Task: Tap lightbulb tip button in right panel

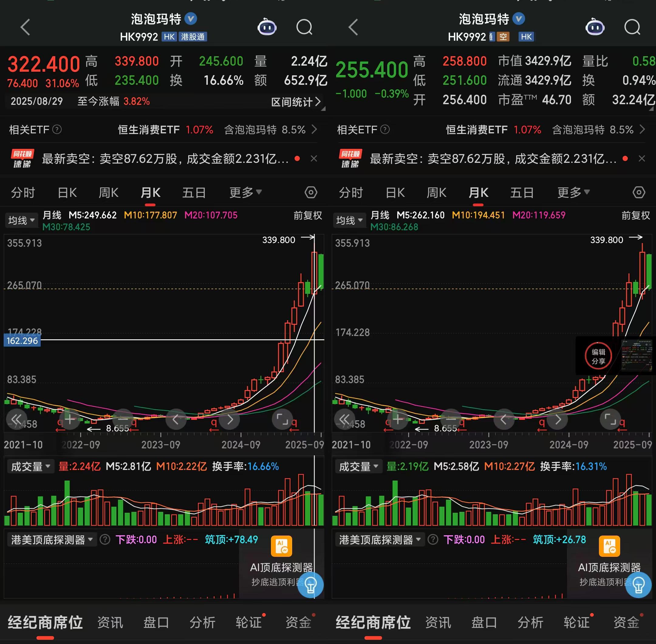Action: 638,585
